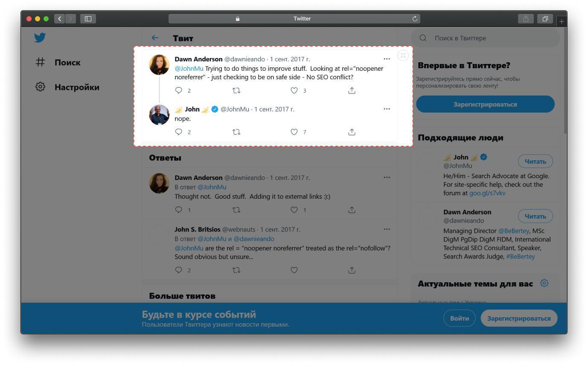Image resolution: width=588 pixels, height=365 pixels.
Task: Retweet Dawn Anderson's rel=noopener tweet
Action: click(236, 90)
